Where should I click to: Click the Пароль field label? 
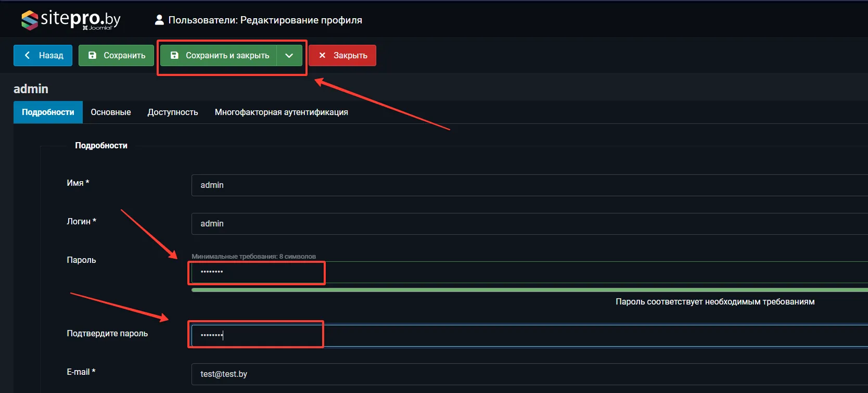pyautogui.click(x=81, y=260)
